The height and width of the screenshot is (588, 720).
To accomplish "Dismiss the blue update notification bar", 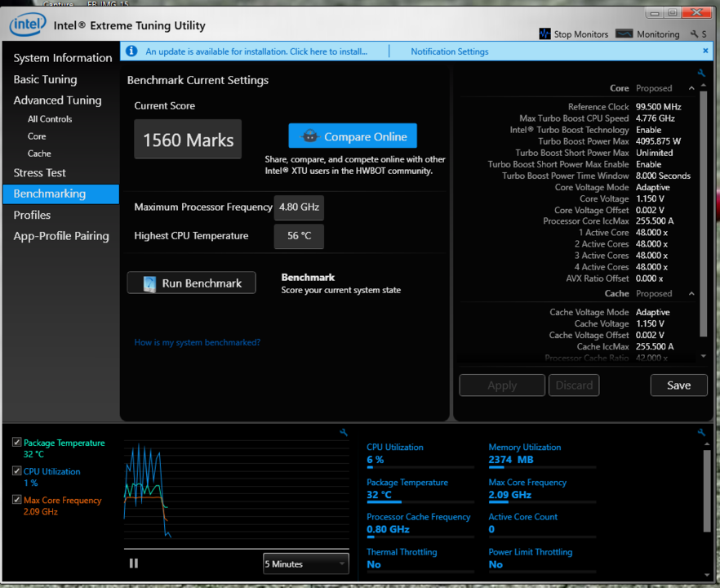I will click(705, 51).
